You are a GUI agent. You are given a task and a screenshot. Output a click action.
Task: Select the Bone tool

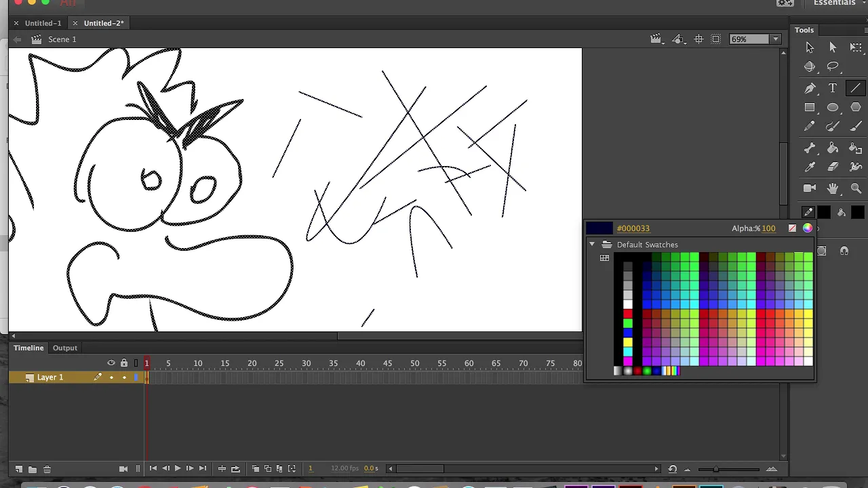coord(810,148)
